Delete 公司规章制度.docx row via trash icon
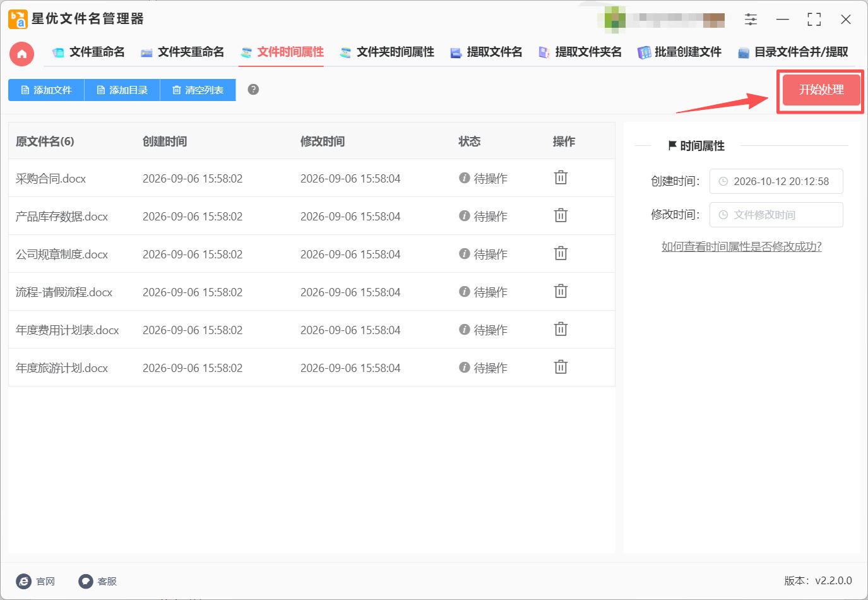 click(x=561, y=253)
